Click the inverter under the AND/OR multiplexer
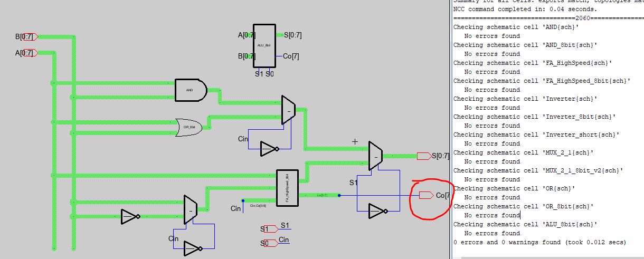The height and width of the screenshot is (259, 644). [x=269, y=149]
